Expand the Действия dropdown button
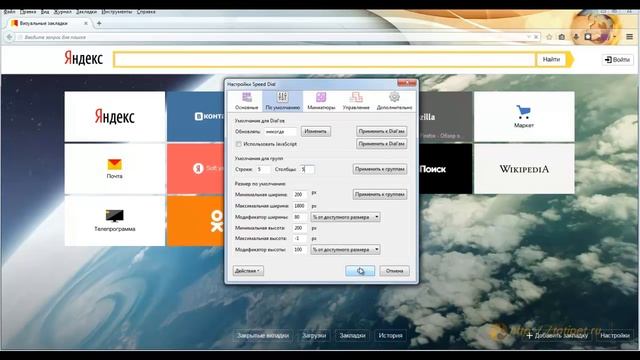Screen dimensions: 640x360 tap(248, 271)
